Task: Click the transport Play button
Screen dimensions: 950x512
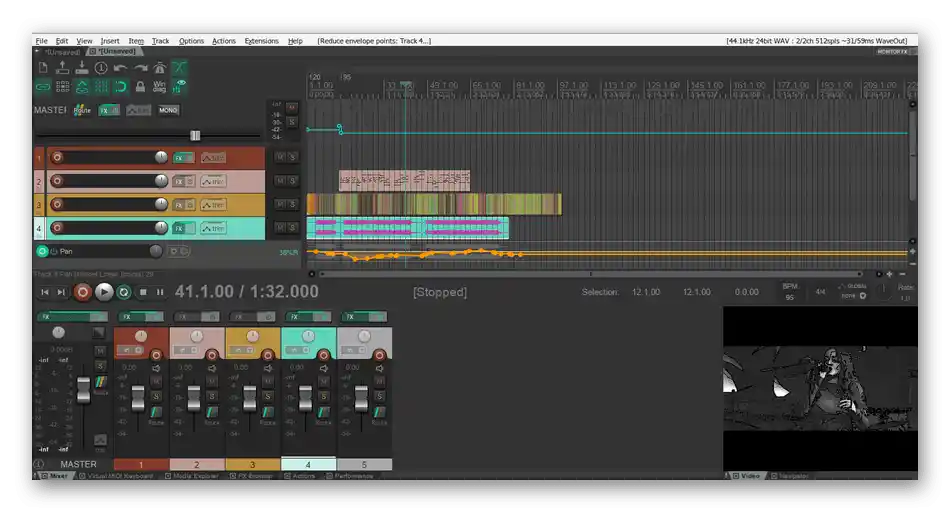Action: (x=104, y=292)
